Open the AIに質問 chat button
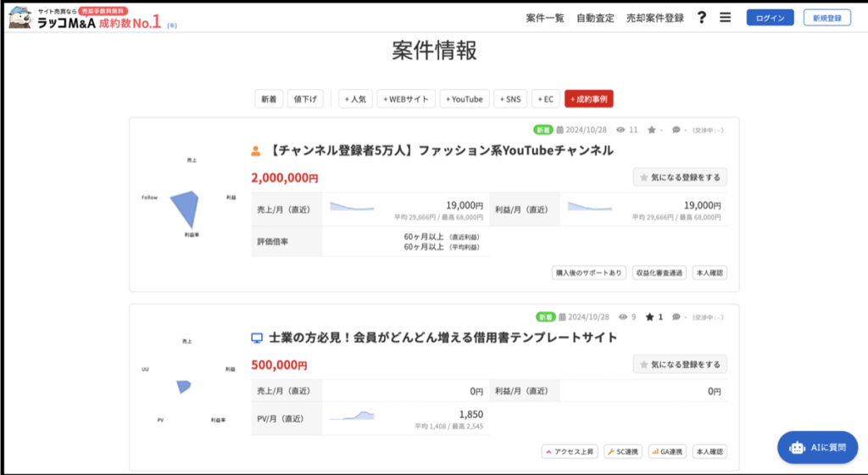The width and height of the screenshot is (868, 475). [817, 447]
